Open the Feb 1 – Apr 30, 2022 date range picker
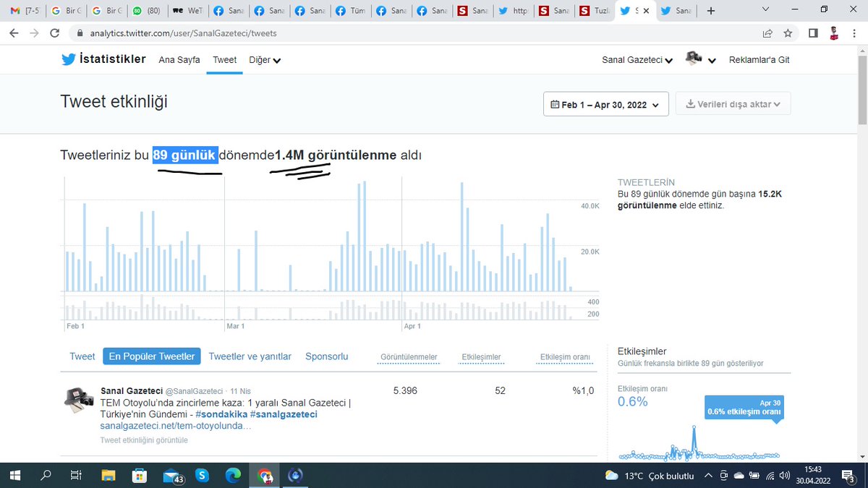 click(x=605, y=104)
